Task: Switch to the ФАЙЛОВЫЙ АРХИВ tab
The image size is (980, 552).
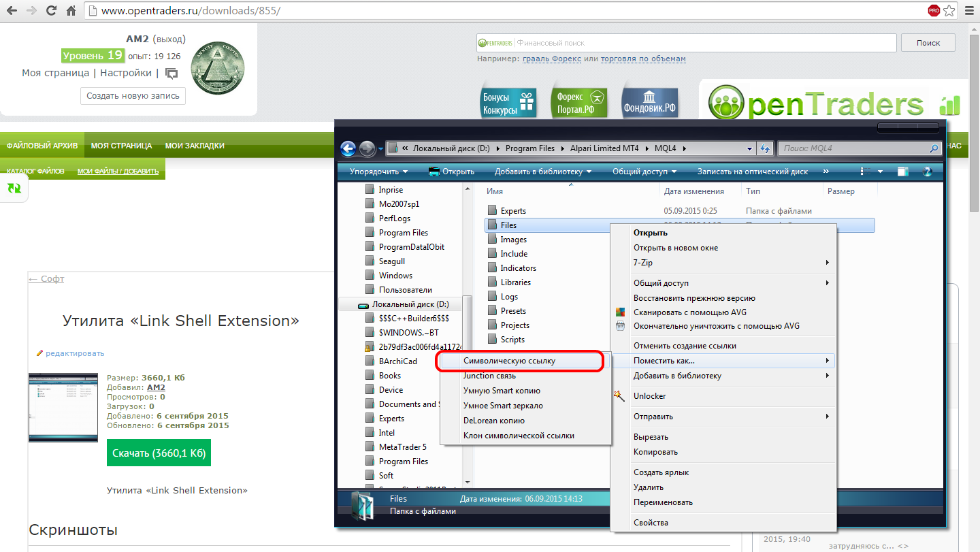Action: pos(42,146)
